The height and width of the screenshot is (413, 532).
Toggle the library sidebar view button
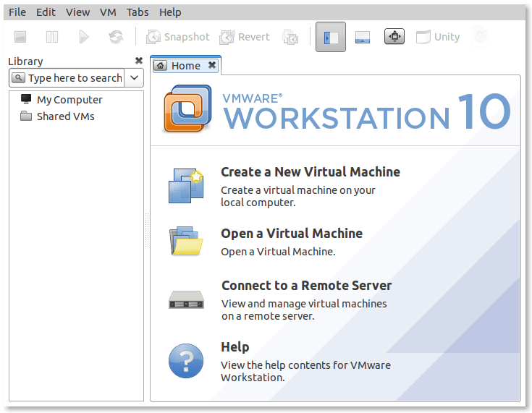331,37
